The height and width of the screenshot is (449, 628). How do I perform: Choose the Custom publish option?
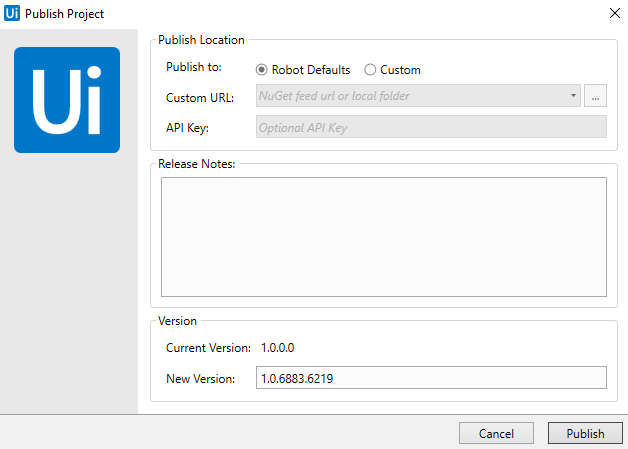(x=370, y=70)
